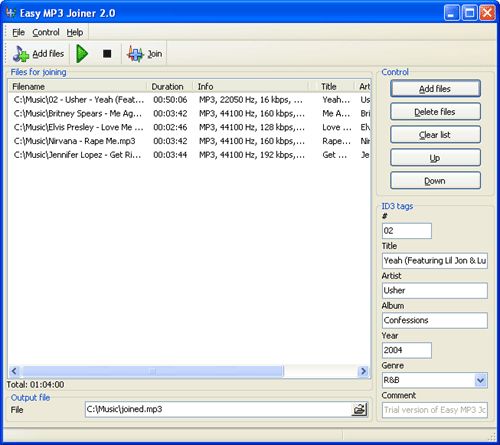Viewport: 500px width, 445px height.
Task: Expand the Genre dropdown showing R&B
Action: pyautogui.click(x=480, y=380)
